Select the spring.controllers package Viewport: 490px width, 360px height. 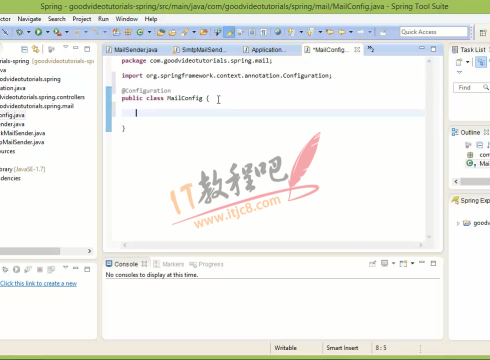42,97
